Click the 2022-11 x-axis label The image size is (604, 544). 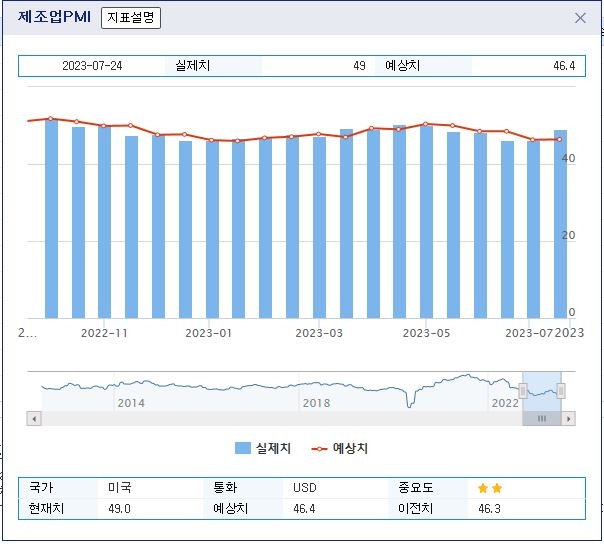point(104,333)
